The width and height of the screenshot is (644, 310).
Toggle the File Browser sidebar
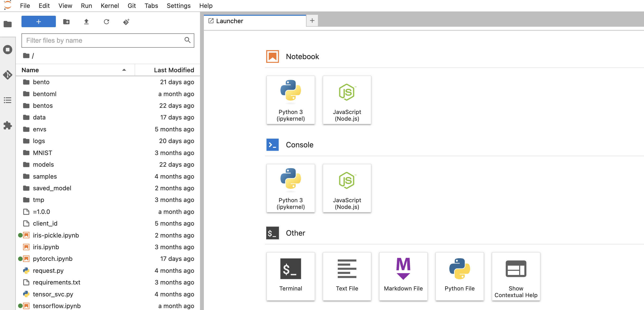(7, 24)
